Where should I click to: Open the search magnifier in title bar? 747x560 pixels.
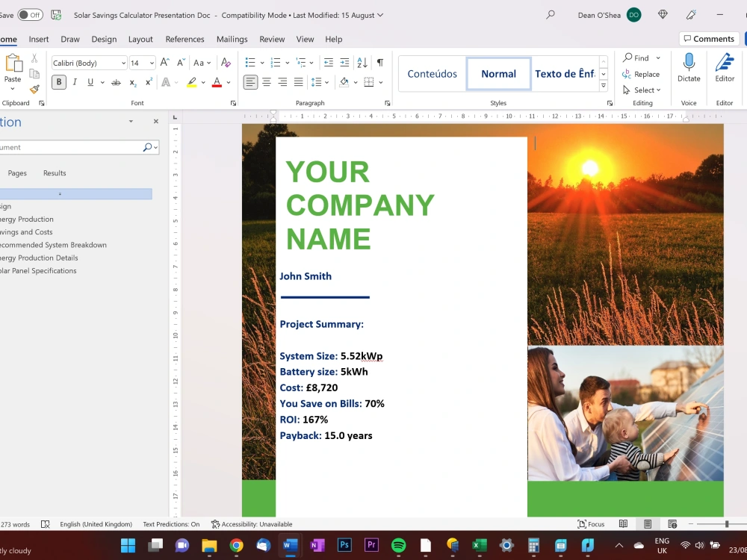551,15
